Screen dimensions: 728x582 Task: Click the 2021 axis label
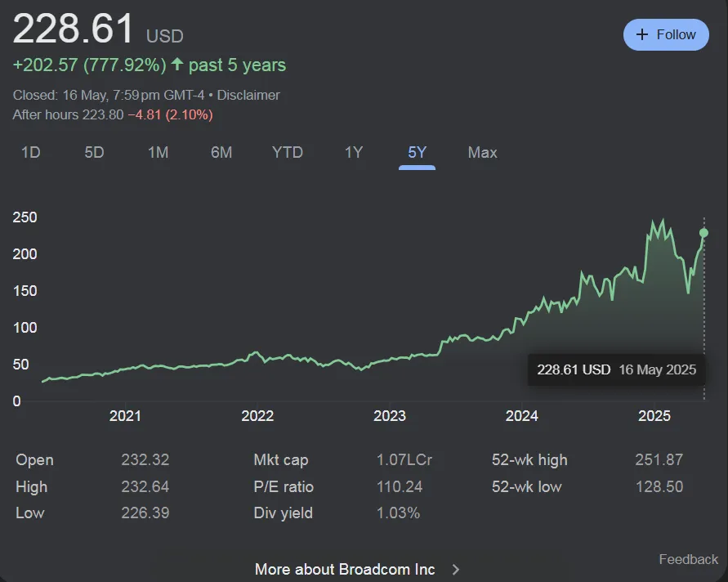(x=125, y=416)
